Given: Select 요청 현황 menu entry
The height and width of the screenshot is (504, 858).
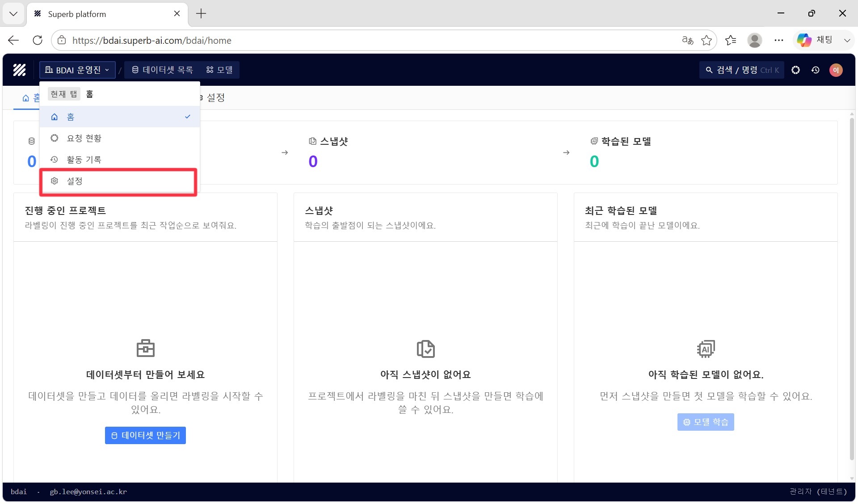Looking at the screenshot, I should 120,138.
